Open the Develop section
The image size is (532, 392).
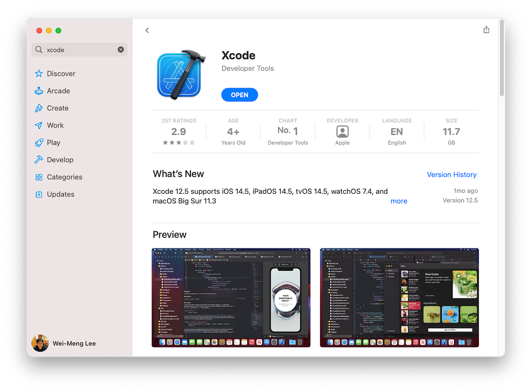pyautogui.click(x=60, y=160)
